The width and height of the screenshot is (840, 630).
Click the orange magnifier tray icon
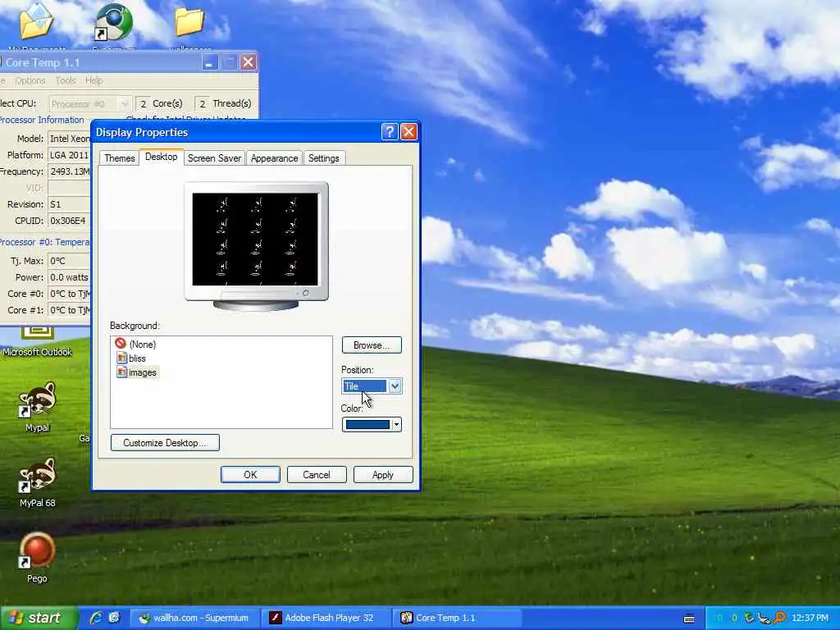[780, 619]
